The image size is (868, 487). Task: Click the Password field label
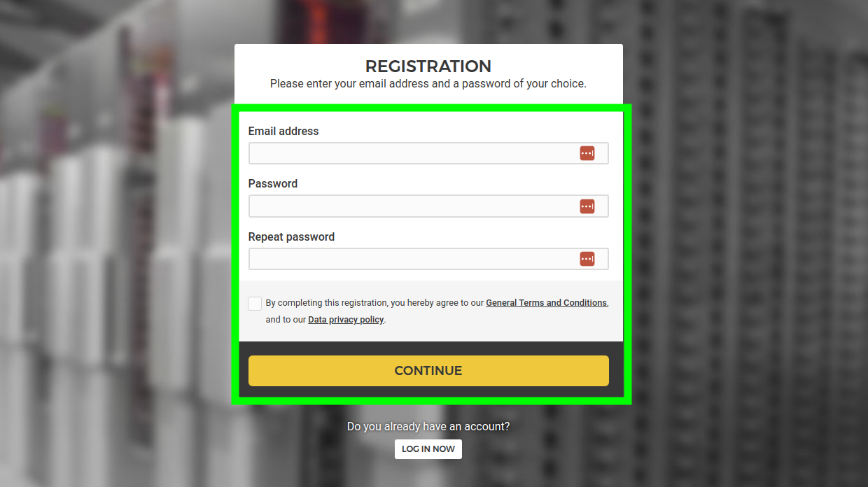coord(273,183)
